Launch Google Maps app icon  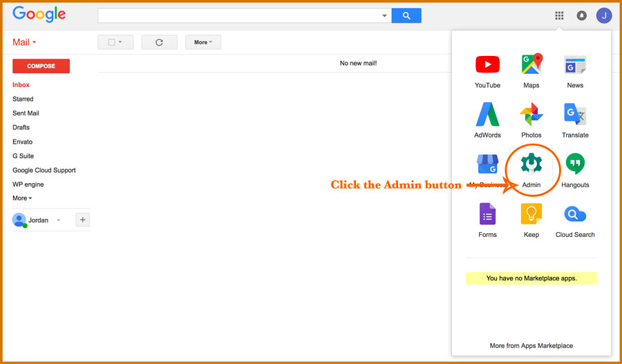[x=531, y=64]
